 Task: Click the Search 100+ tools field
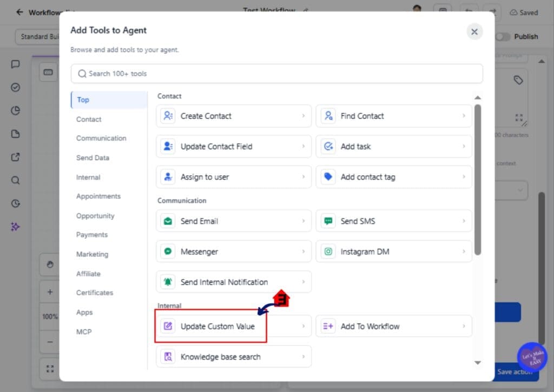pyautogui.click(x=276, y=74)
